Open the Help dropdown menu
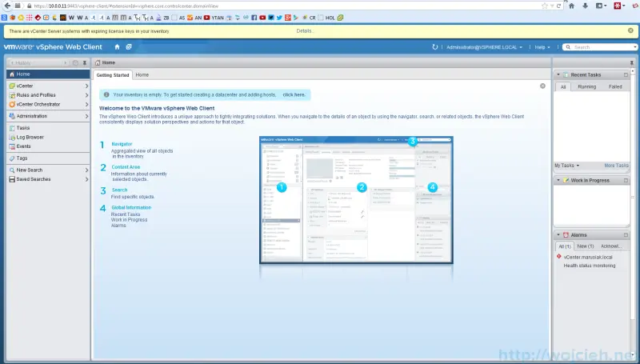Screen dimensions: 640x364 click(542, 47)
